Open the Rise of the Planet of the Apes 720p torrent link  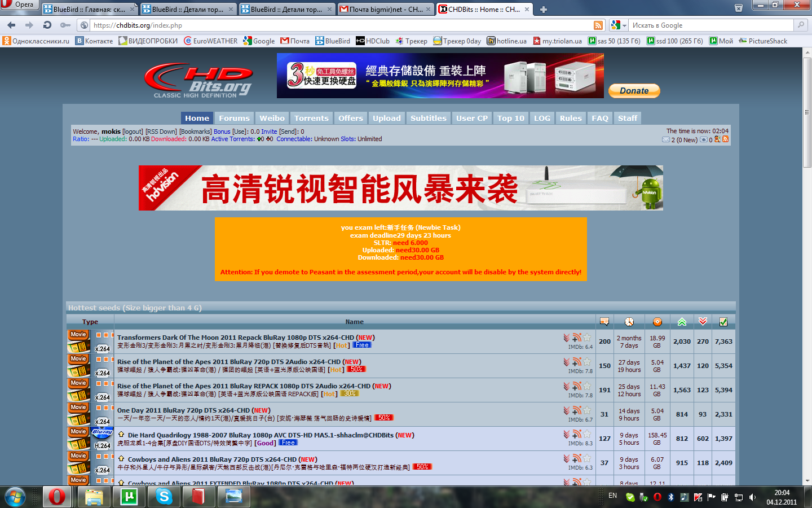(x=229, y=362)
